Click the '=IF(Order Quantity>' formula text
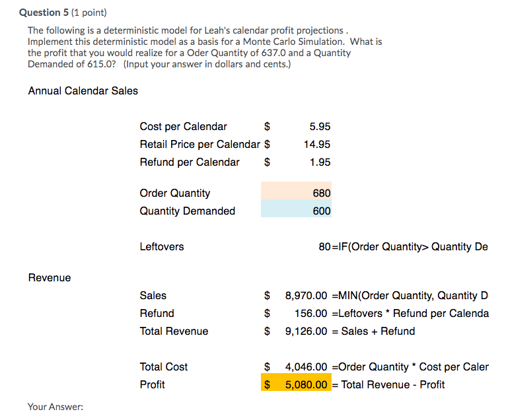The height and width of the screenshot is (420, 508). click(380, 246)
